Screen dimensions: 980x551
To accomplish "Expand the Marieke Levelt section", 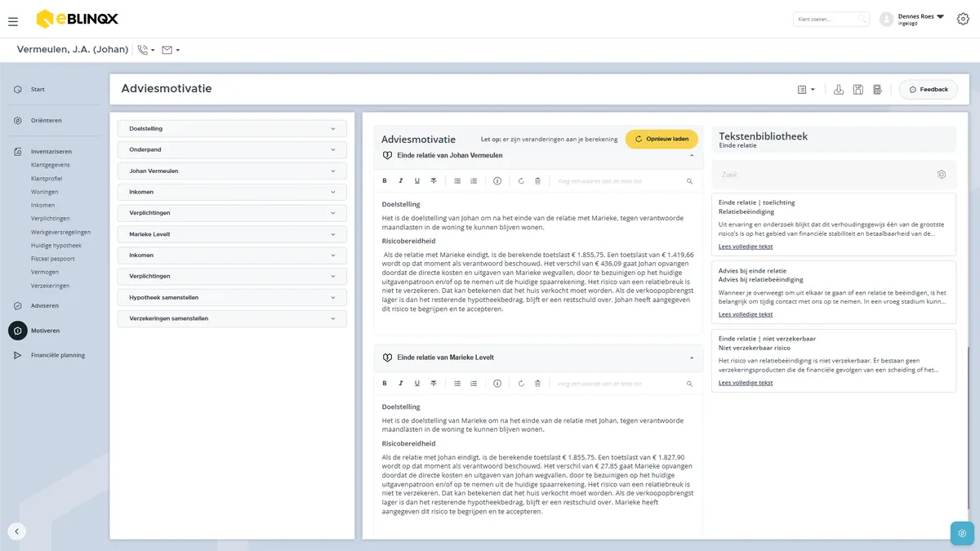I will click(x=232, y=234).
